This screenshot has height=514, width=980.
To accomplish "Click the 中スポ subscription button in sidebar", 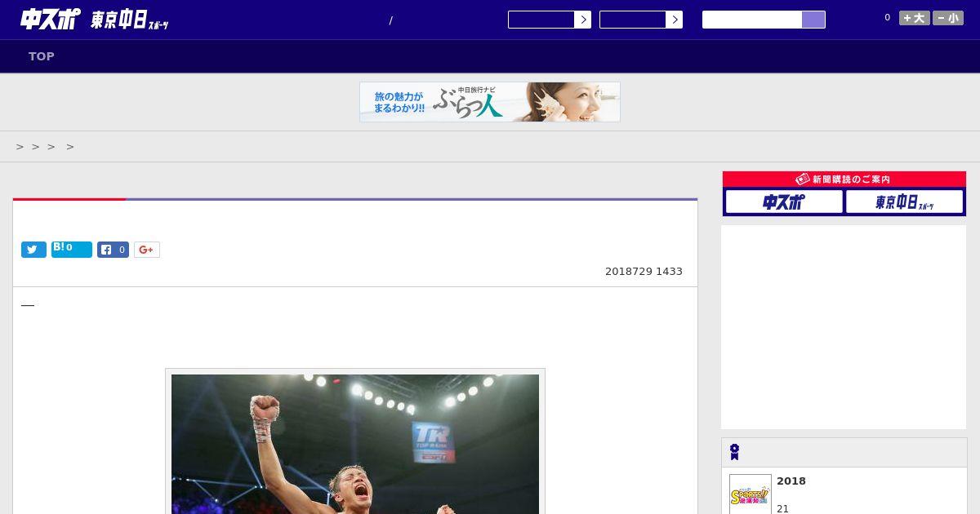I will click(x=784, y=202).
